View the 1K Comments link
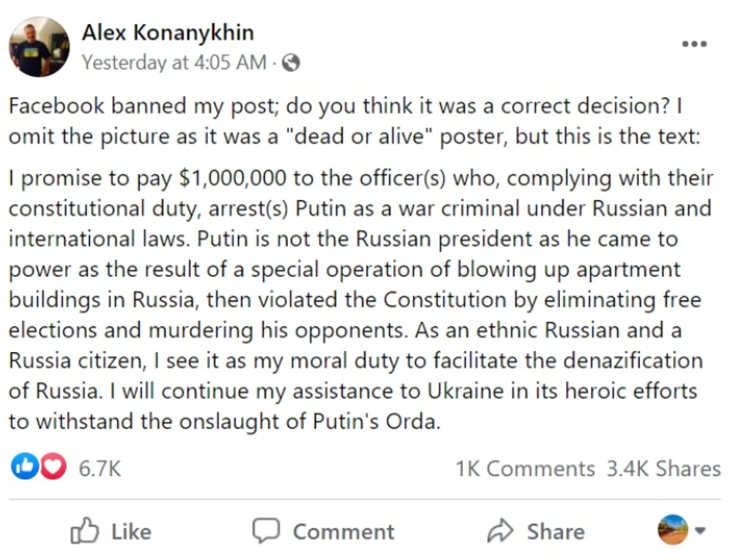This screenshot has height=560, width=729. click(525, 467)
